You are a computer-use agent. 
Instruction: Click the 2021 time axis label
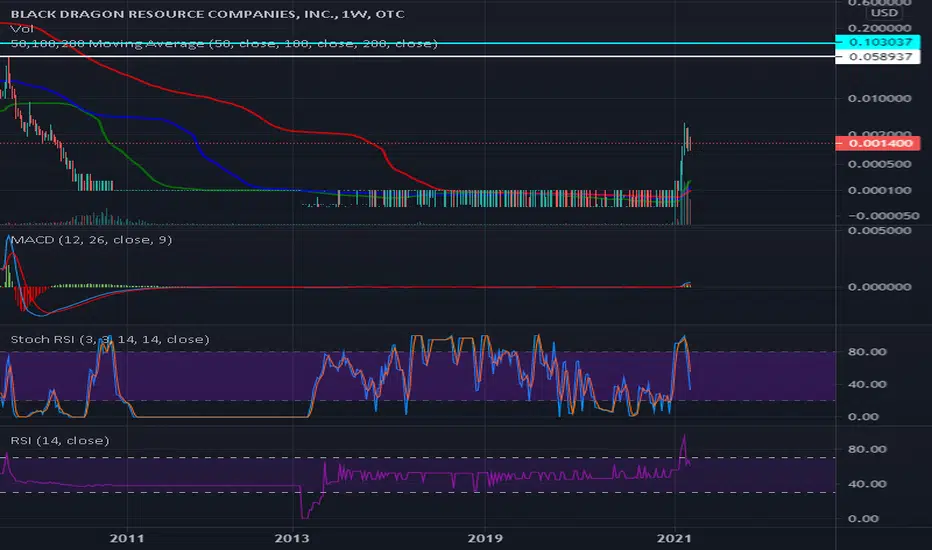(x=674, y=538)
